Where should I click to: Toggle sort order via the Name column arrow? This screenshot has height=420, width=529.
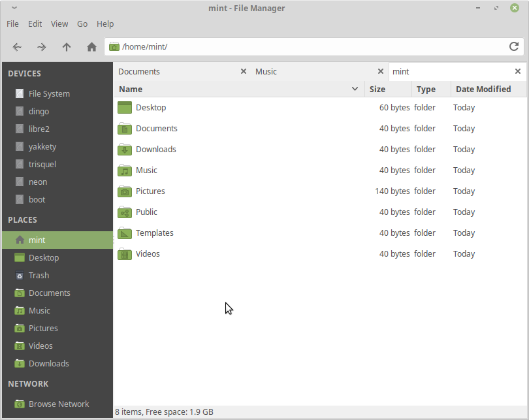pyautogui.click(x=355, y=89)
